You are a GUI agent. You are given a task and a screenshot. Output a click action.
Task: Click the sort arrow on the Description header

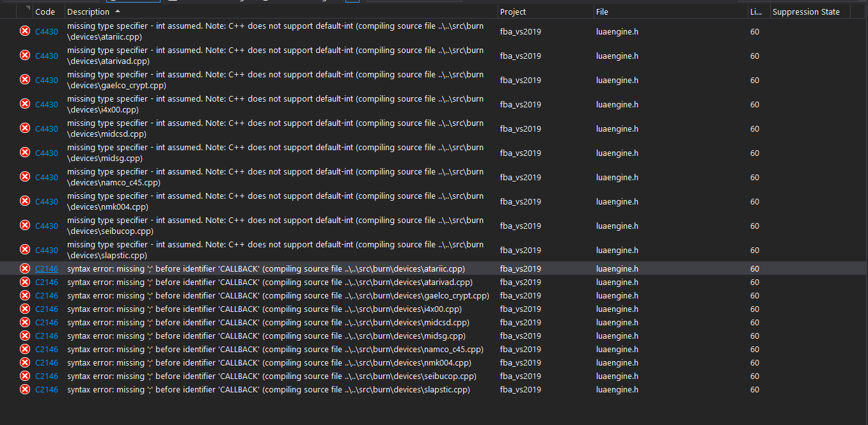point(117,11)
